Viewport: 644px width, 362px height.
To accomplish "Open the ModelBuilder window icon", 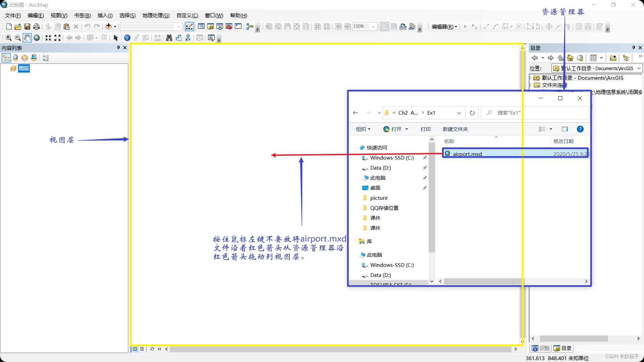I will click(x=250, y=26).
